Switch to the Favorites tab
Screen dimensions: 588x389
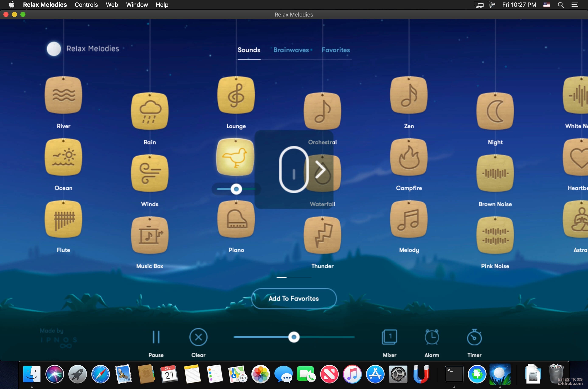click(x=336, y=50)
